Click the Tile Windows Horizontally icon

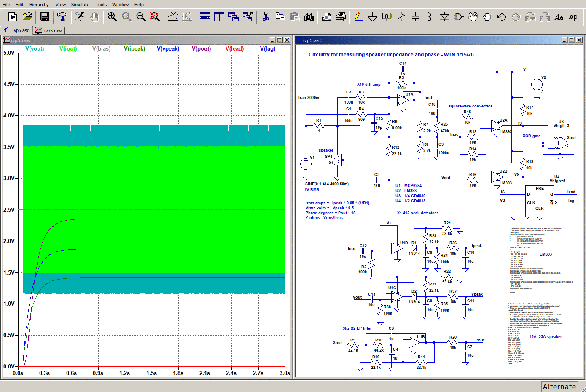(x=205, y=17)
